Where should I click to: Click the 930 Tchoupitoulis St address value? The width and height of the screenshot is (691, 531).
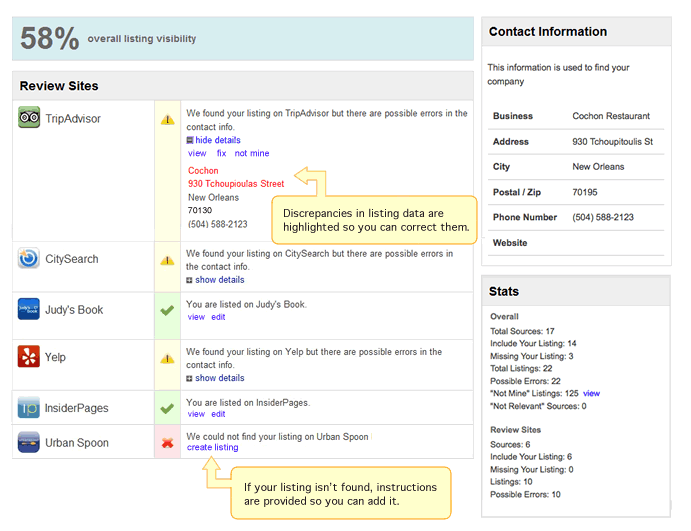coord(613,141)
